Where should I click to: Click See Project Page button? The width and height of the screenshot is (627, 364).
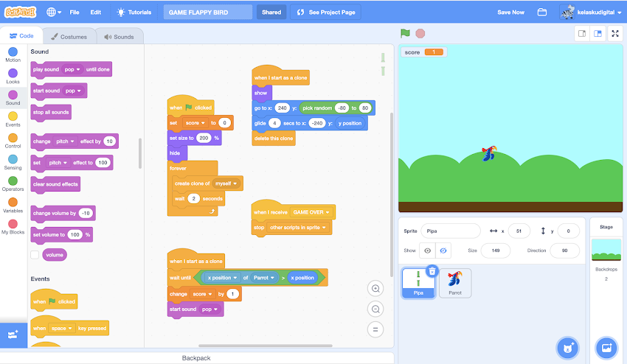click(x=326, y=12)
